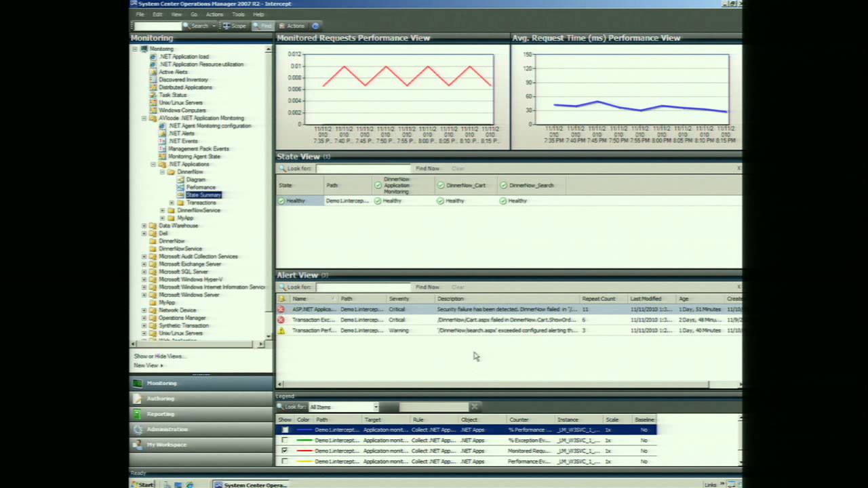Click the Distributed Applications view icon
The height and width of the screenshot is (488, 868).
tap(153, 87)
